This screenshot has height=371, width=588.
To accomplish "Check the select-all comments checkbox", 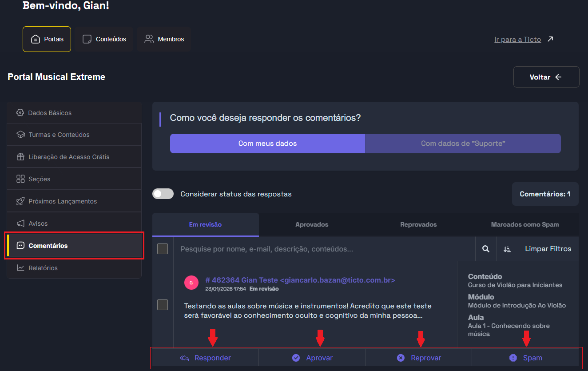I will 163,249.
